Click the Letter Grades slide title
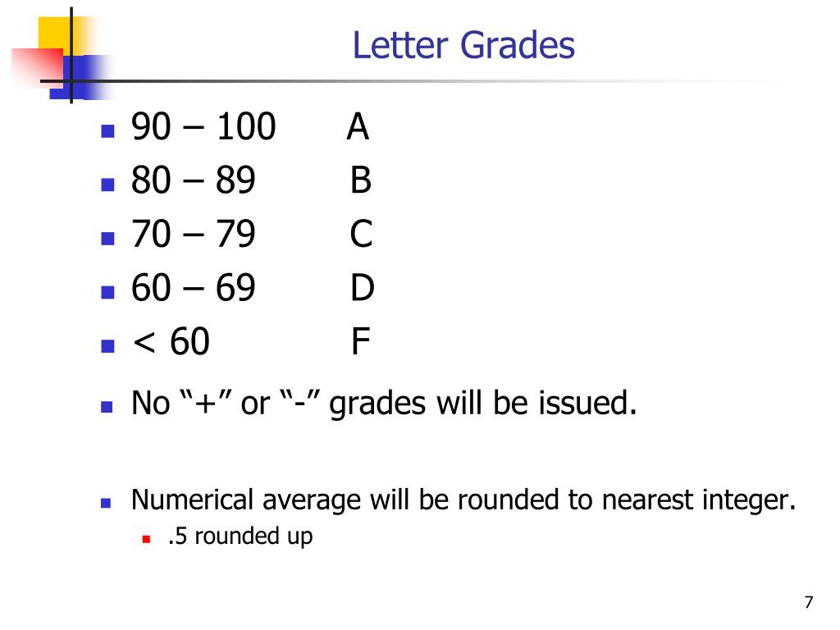Screen dimensions: 840x630 click(463, 45)
